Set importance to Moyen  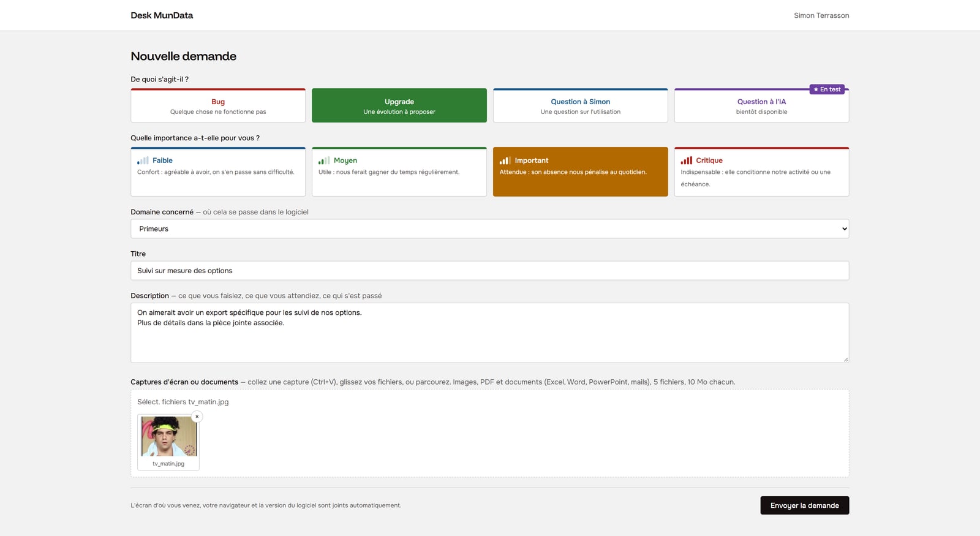click(x=399, y=172)
